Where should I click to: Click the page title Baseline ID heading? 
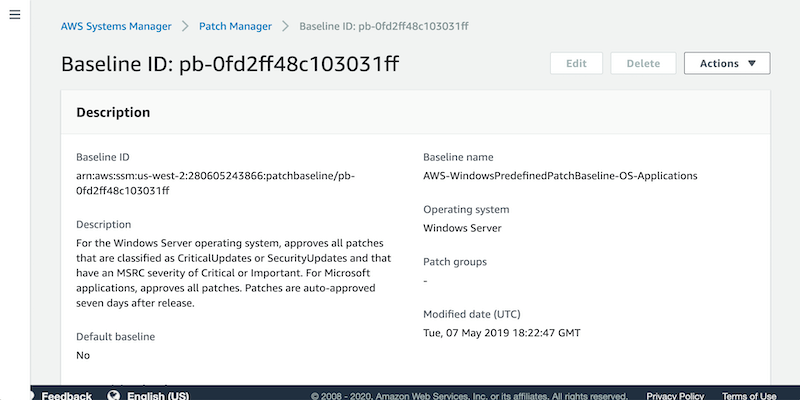pos(230,64)
